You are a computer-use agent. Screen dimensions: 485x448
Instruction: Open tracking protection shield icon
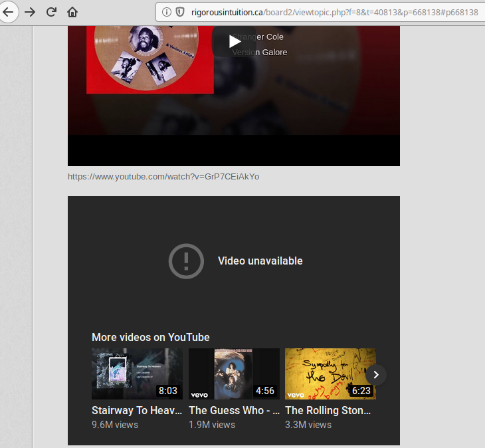(x=180, y=12)
